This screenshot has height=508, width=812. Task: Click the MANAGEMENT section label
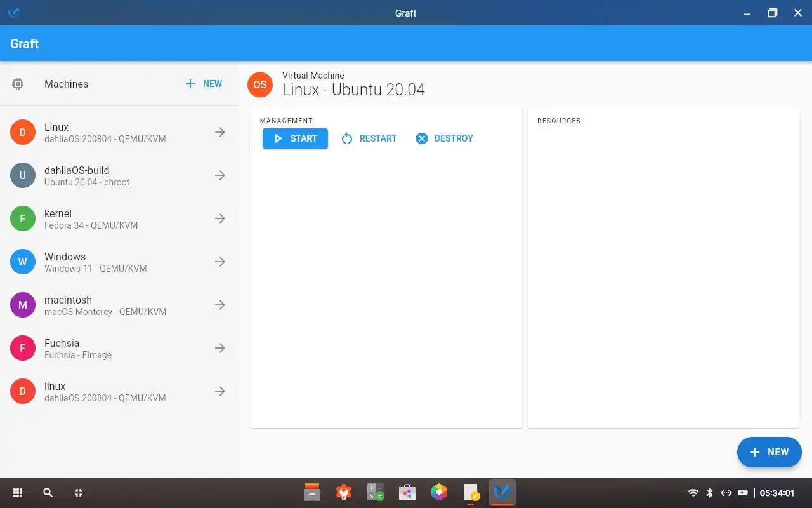click(286, 121)
